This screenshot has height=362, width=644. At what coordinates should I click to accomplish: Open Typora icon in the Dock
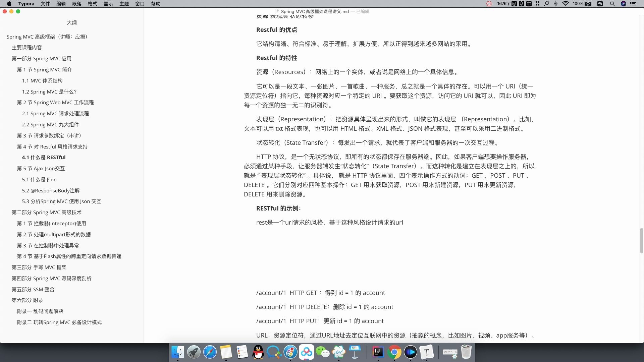click(426, 352)
